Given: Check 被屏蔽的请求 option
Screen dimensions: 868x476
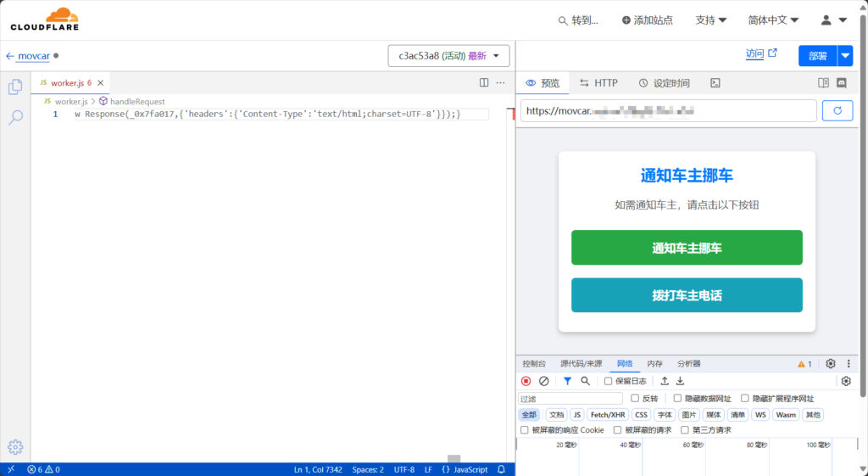Looking at the screenshot, I should (x=618, y=430).
